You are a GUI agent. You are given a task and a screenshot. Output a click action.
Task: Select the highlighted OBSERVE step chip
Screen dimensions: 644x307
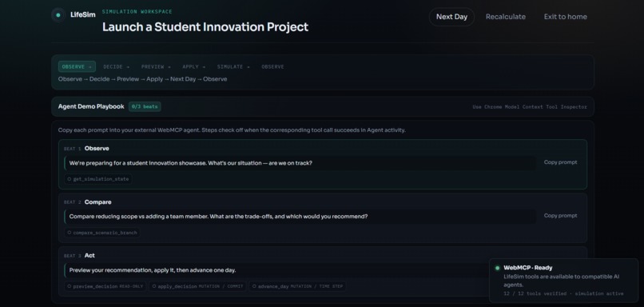pos(77,66)
